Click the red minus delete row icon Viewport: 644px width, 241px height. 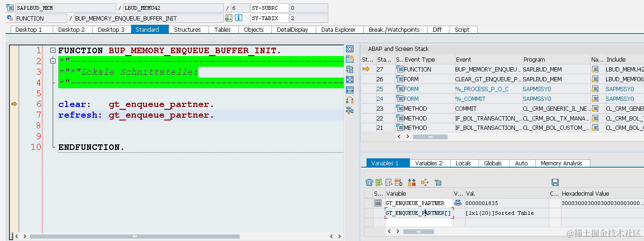coord(398,182)
